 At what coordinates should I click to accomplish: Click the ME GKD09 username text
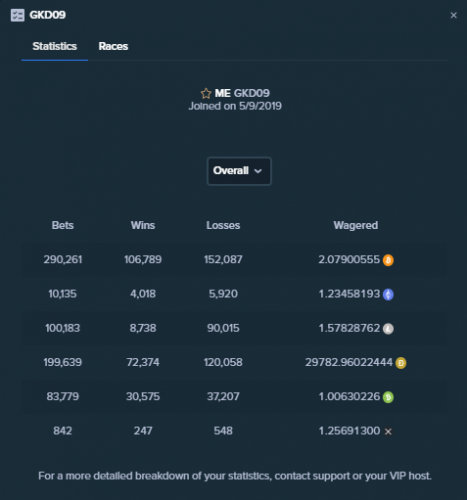[x=242, y=93]
